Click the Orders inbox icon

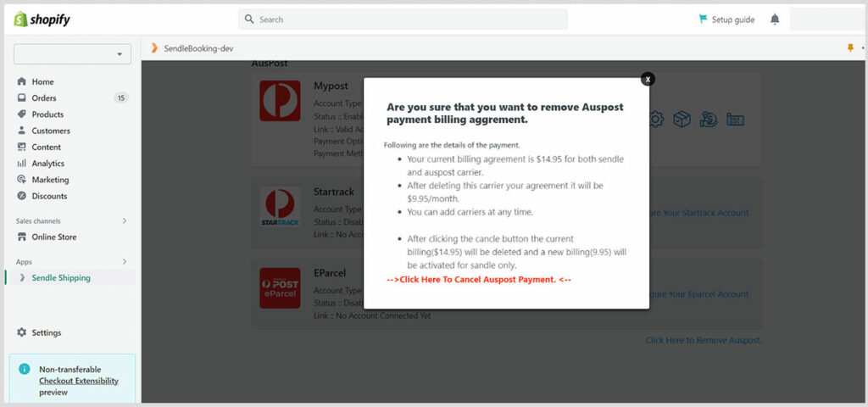[x=21, y=98]
